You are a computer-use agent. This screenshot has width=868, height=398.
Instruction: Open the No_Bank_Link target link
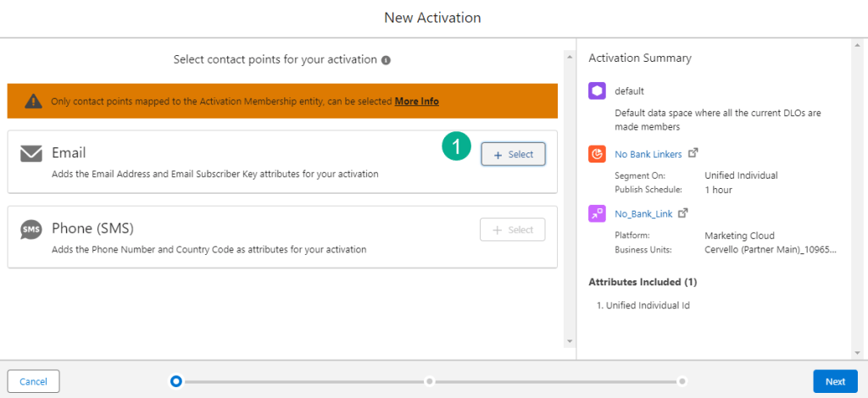[643, 214]
